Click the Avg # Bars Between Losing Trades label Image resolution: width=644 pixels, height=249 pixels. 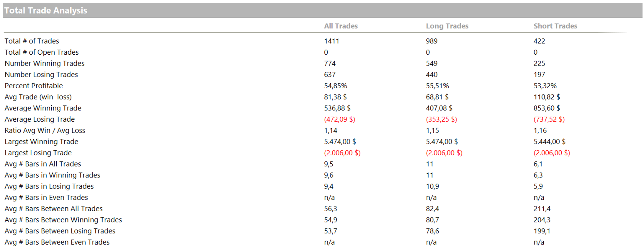[60, 231]
